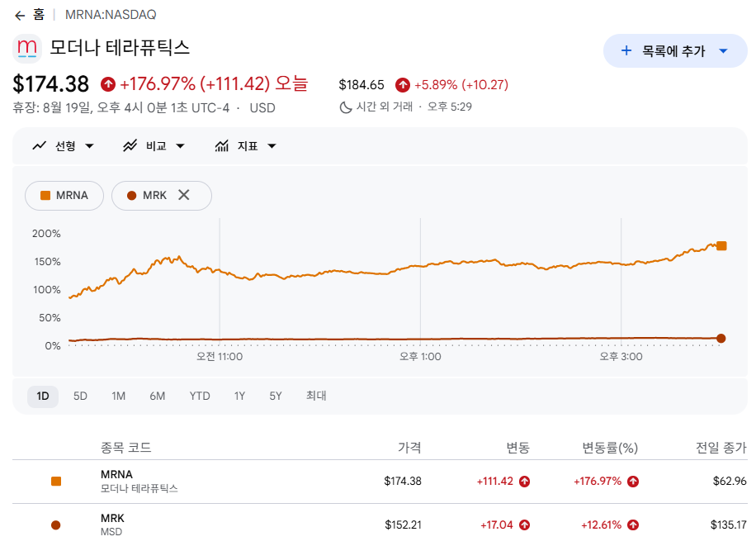The height and width of the screenshot is (546, 756).
Task: Click the MRNA legend chip
Action: click(x=64, y=196)
